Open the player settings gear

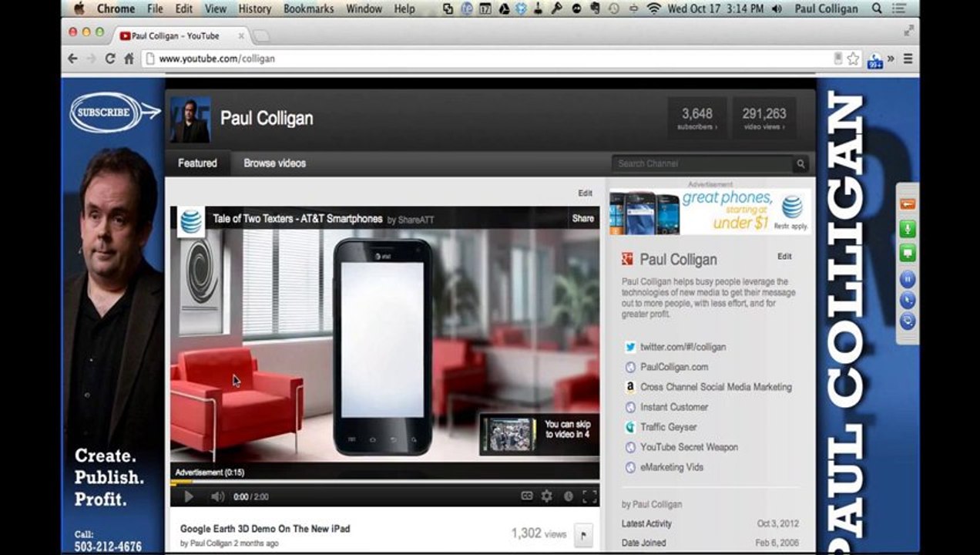(547, 496)
